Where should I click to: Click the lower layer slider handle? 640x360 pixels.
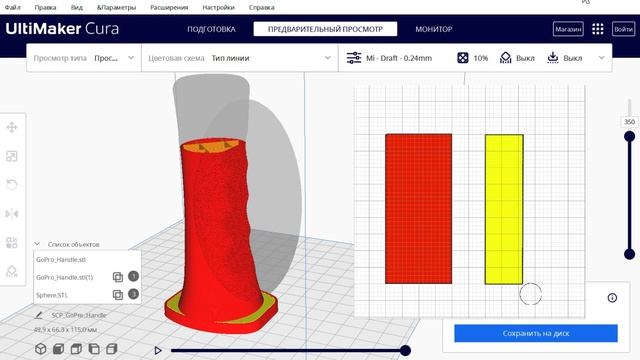pyautogui.click(x=629, y=254)
